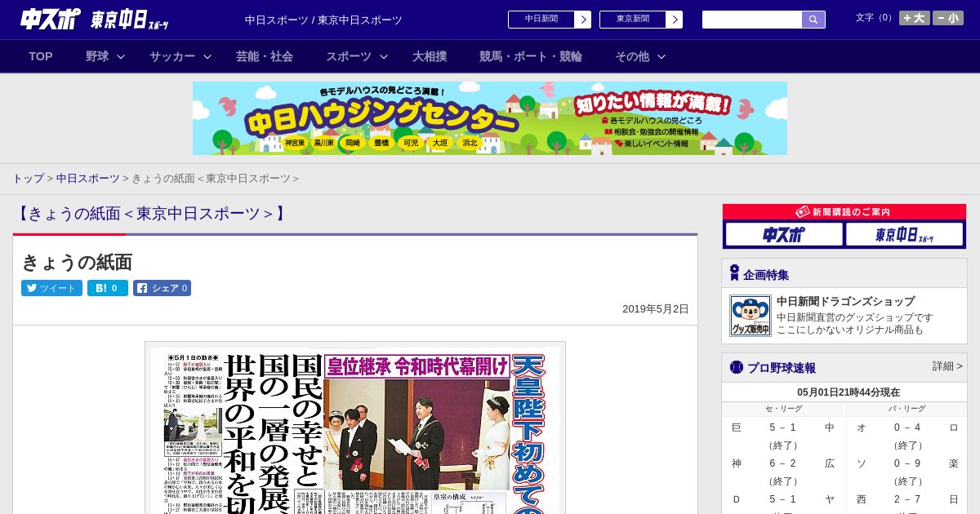Viewport: 980px width, 514px height.
Task: Click the search magnifier button
Action: coord(813,20)
